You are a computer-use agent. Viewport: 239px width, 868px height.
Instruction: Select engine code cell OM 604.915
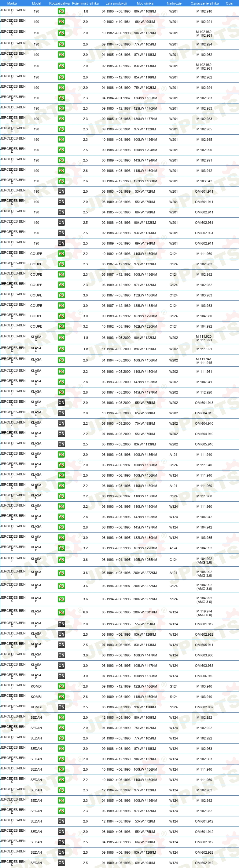pyautogui.click(x=204, y=413)
